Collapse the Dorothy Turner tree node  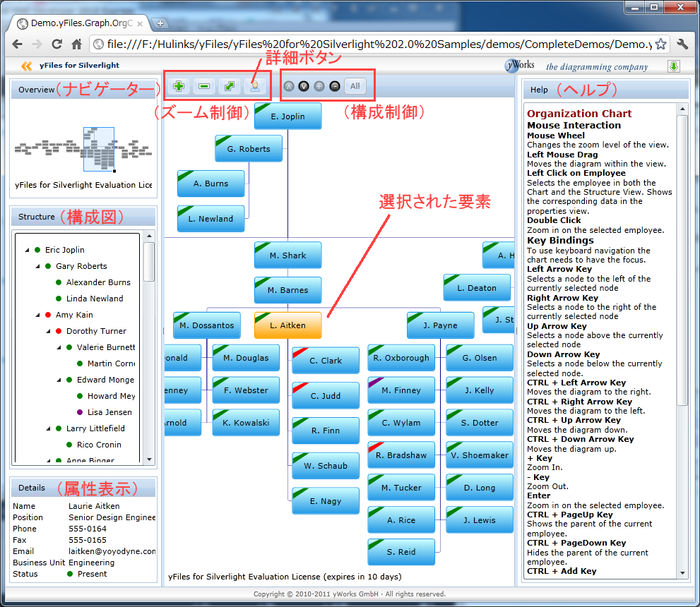click(48, 331)
